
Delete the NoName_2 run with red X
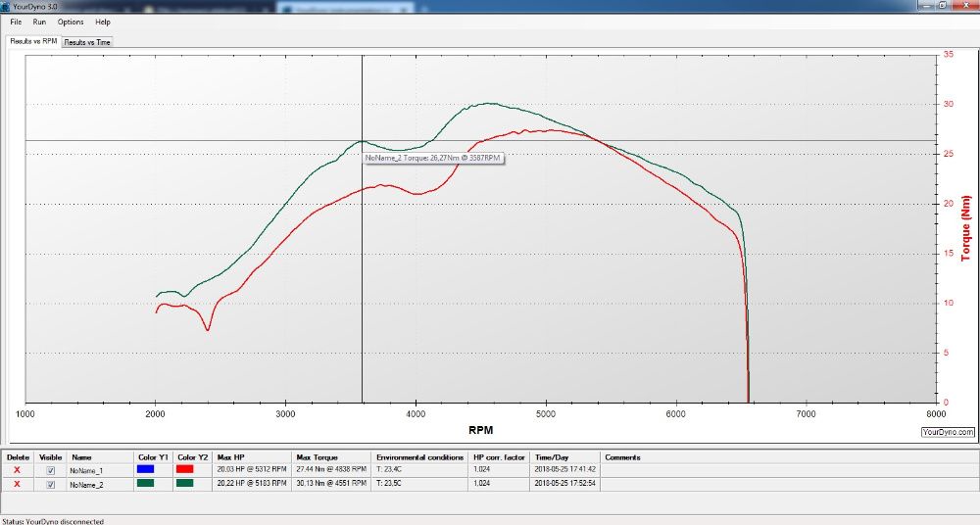pyautogui.click(x=18, y=485)
